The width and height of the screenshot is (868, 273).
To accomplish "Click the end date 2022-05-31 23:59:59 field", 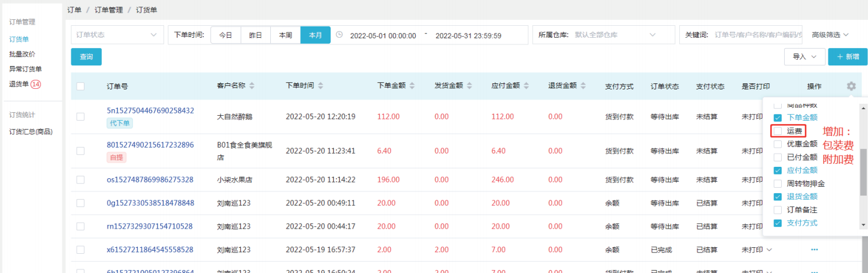I will pyautogui.click(x=468, y=35).
